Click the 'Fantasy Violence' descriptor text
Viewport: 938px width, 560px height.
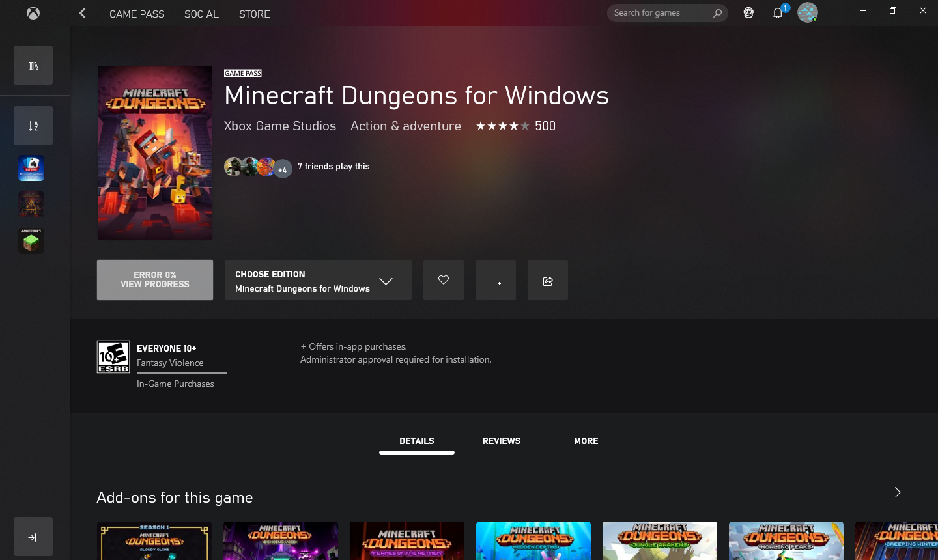(170, 363)
